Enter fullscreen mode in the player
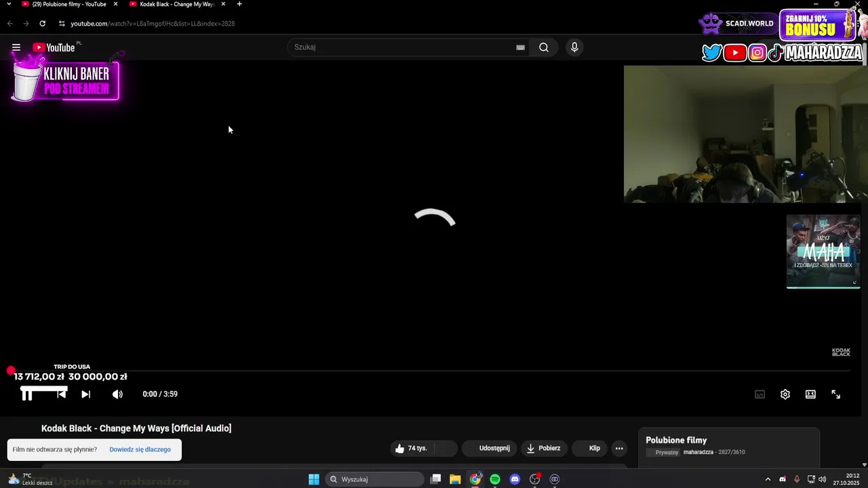The image size is (868, 488). tap(836, 394)
